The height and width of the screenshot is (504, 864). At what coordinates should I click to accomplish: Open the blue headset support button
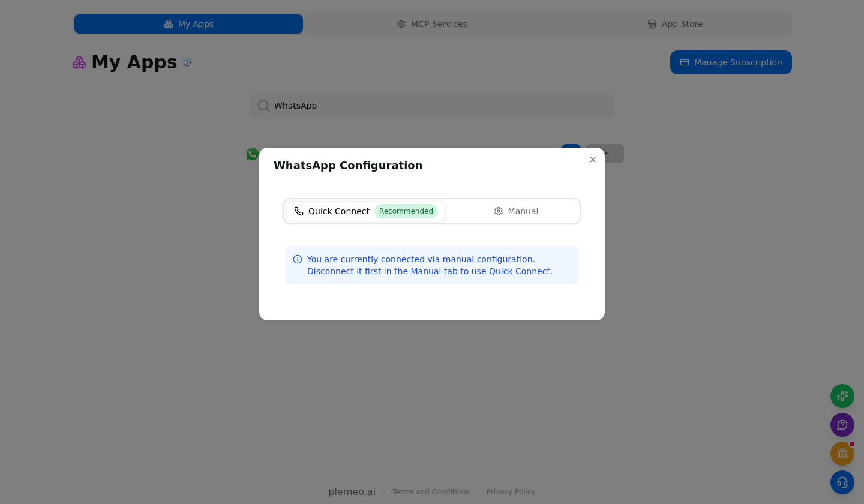point(842,482)
